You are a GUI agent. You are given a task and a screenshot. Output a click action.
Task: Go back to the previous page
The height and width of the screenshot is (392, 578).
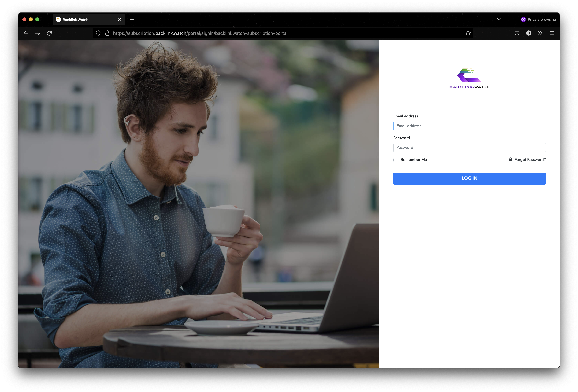coord(26,33)
